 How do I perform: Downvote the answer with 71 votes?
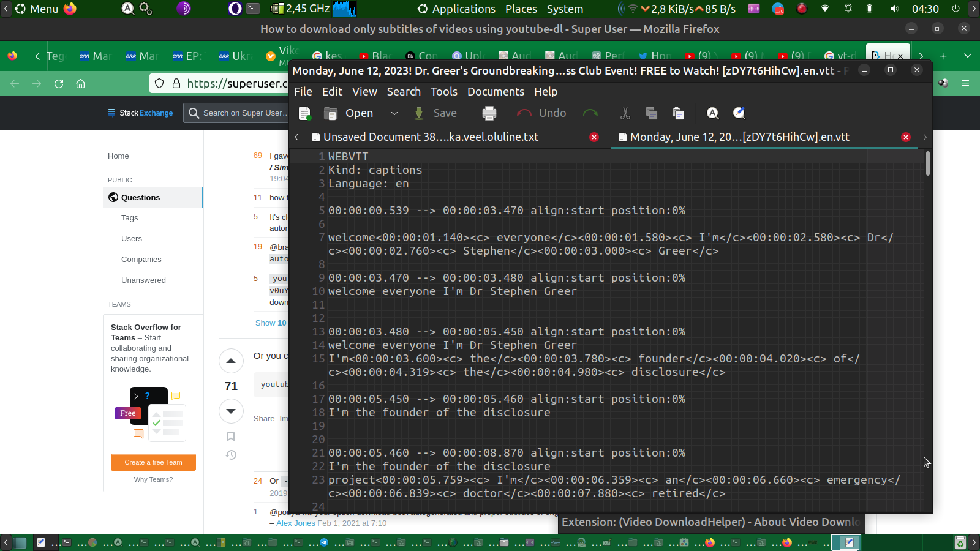coord(231,411)
